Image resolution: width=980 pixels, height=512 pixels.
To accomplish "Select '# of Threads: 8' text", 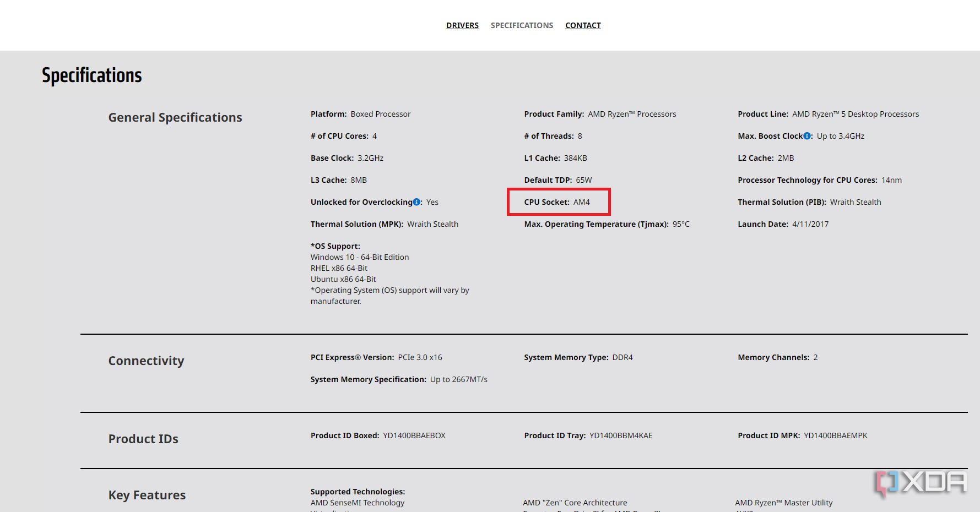I will [x=553, y=136].
